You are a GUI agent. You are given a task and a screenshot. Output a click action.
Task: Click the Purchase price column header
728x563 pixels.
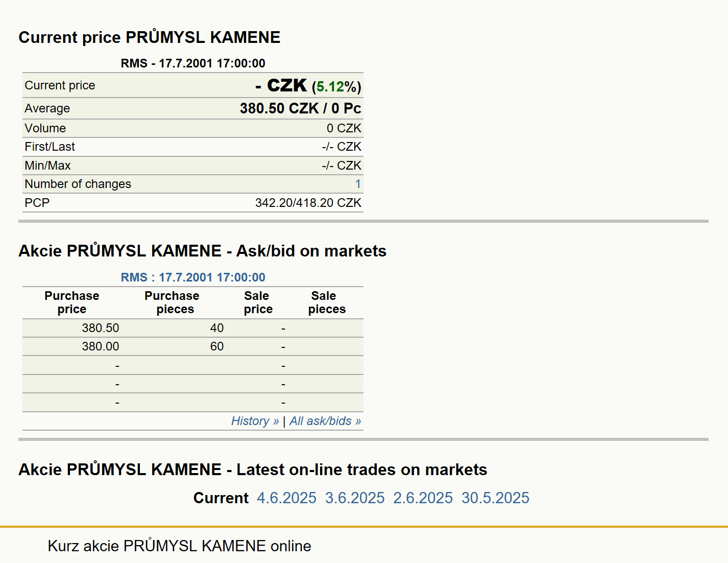point(72,302)
